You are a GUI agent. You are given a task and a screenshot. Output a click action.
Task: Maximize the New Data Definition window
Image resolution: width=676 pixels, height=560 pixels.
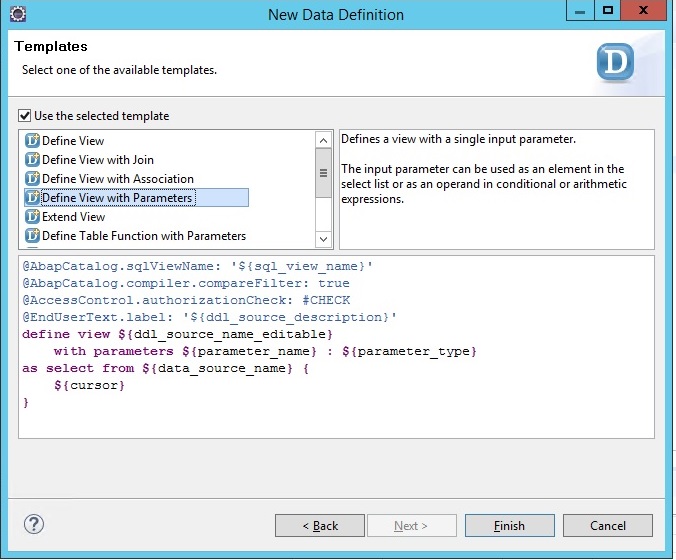(608, 10)
